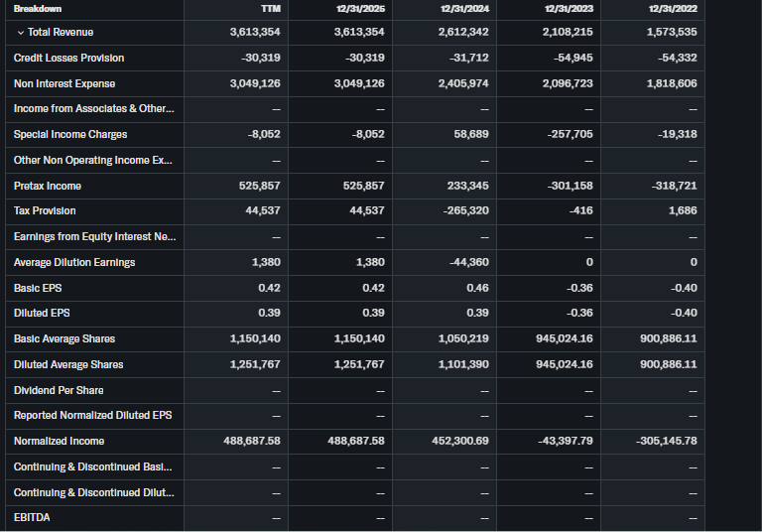Select the Tax Provision row label
Image resolution: width=762 pixels, height=532 pixels.
tap(45, 210)
